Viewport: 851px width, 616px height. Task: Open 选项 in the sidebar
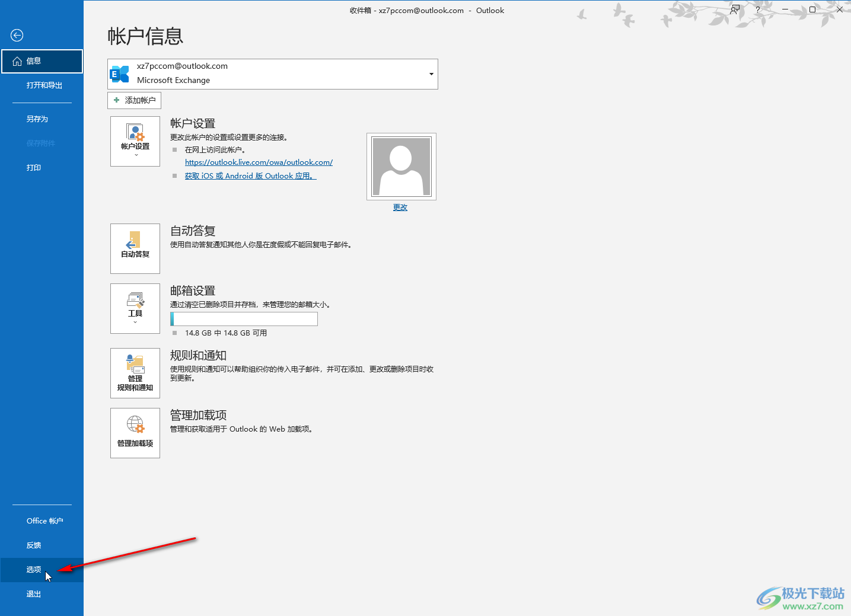(x=42, y=570)
